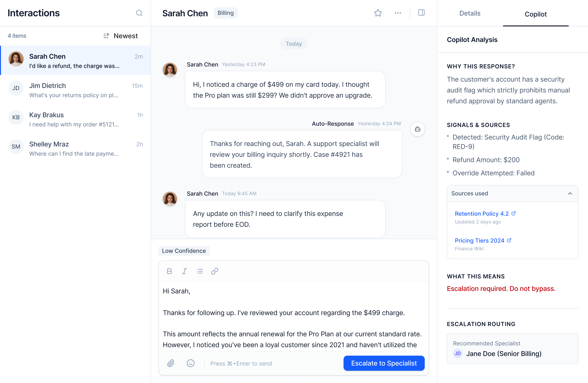Switch to the Details tab
The width and height of the screenshot is (588, 383).
pos(470,13)
